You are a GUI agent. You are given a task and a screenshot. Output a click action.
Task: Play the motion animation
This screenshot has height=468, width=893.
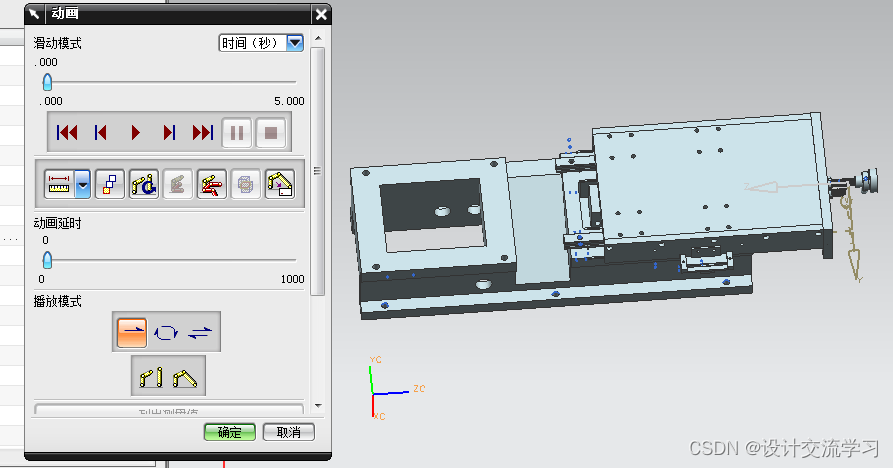point(135,133)
